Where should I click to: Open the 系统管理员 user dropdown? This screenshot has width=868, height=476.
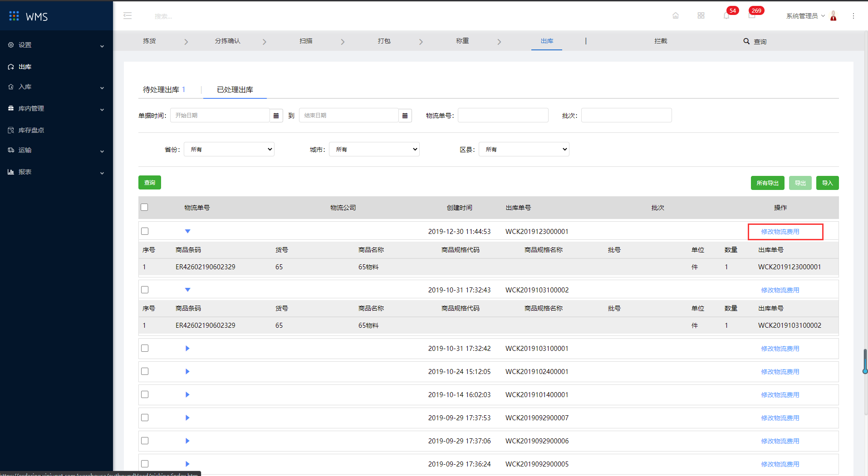tap(805, 16)
